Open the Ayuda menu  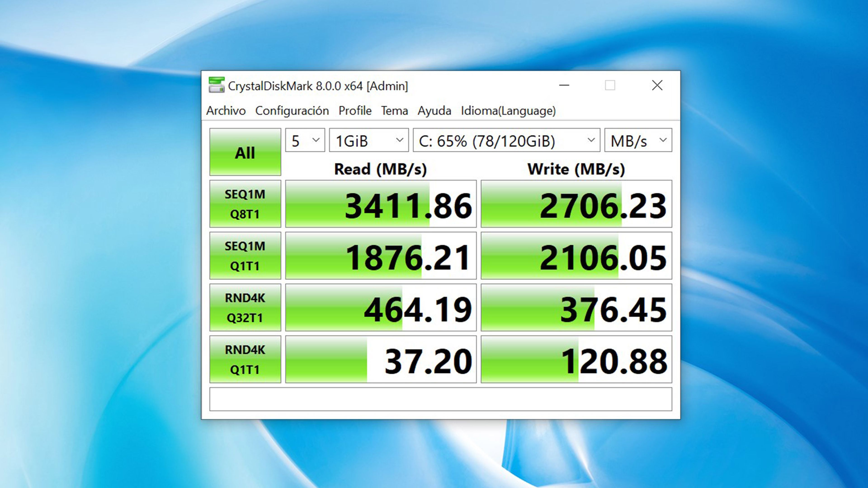[434, 111]
